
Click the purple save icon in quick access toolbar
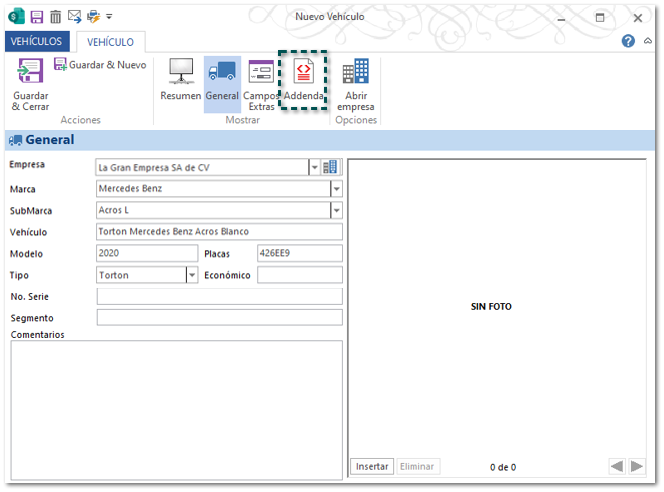[x=36, y=17]
